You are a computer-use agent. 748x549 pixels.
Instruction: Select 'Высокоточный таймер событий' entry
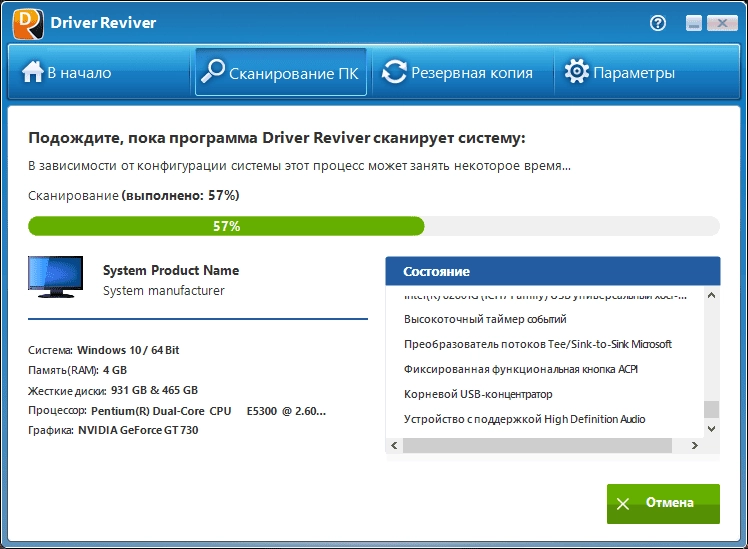[x=485, y=319]
